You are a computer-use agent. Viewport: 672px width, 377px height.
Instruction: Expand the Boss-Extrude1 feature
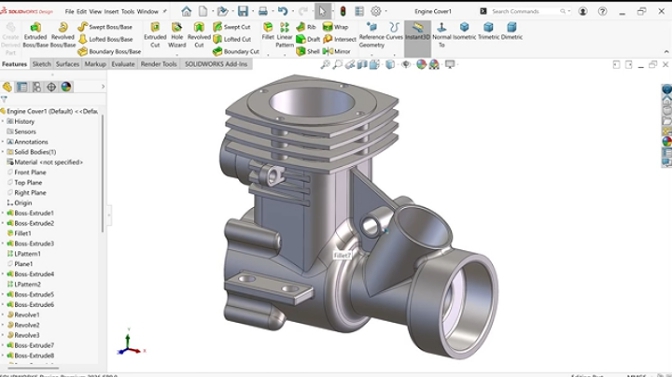click(x=3, y=213)
